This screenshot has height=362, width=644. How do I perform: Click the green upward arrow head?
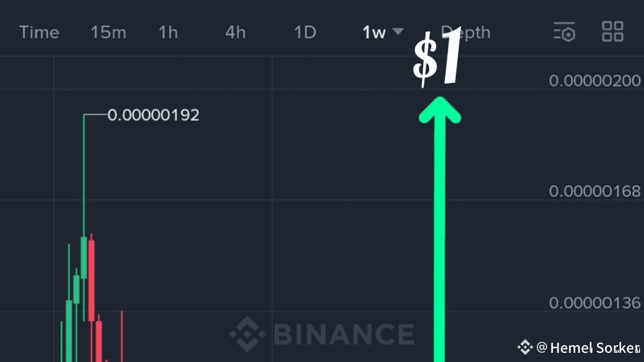pos(440,109)
